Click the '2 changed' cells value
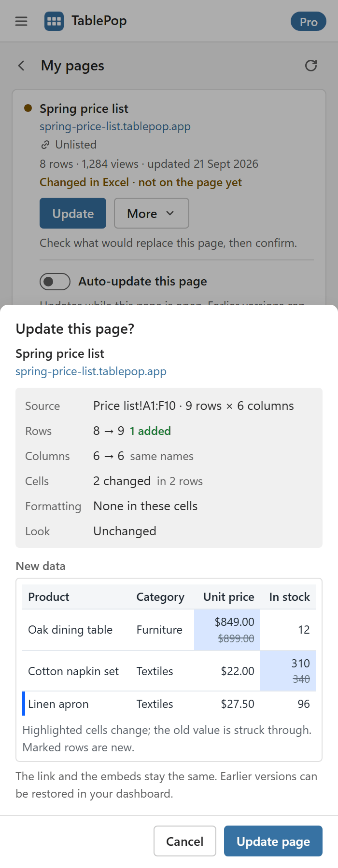The image size is (338, 868). [x=122, y=481]
